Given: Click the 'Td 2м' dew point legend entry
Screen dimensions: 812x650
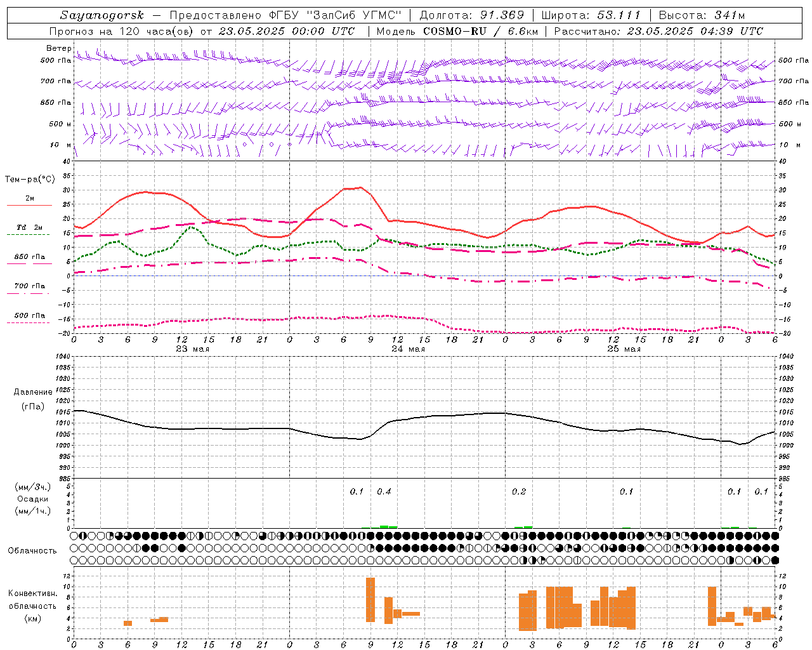Looking at the screenshot, I should click(29, 227).
